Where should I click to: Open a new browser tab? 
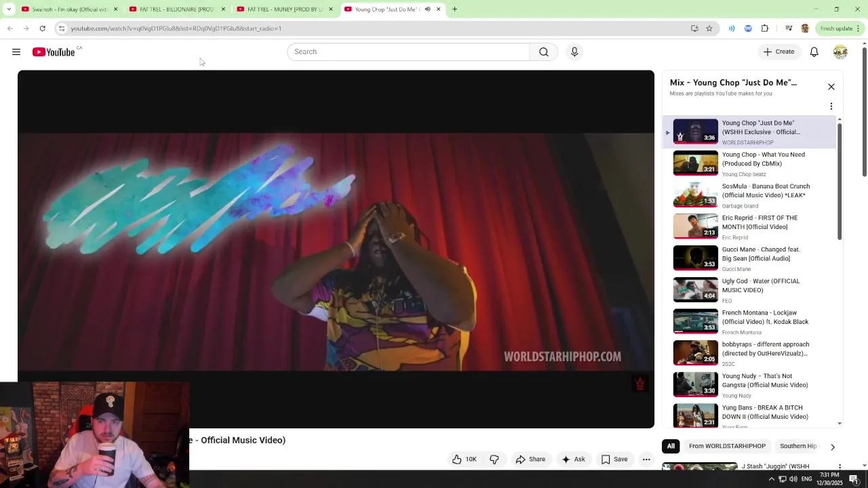click(x=454, y=9)
